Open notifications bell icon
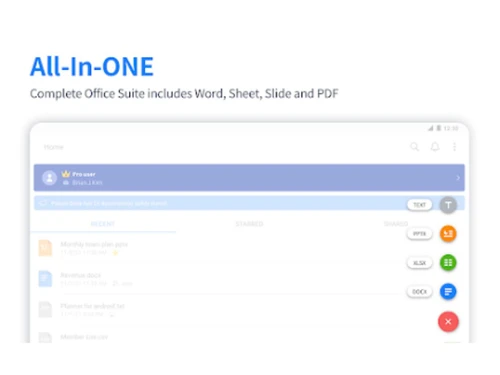This screenshot has width=500, height=375. (435, 147)
